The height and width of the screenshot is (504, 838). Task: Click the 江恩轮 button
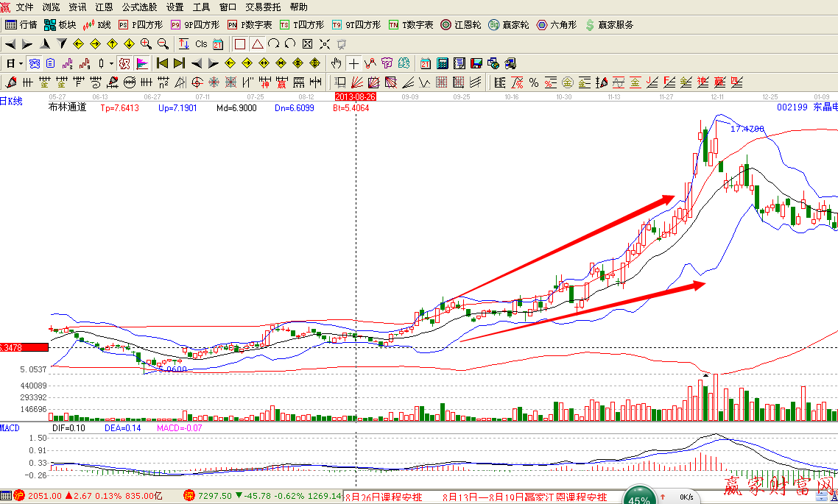(461, 24)
